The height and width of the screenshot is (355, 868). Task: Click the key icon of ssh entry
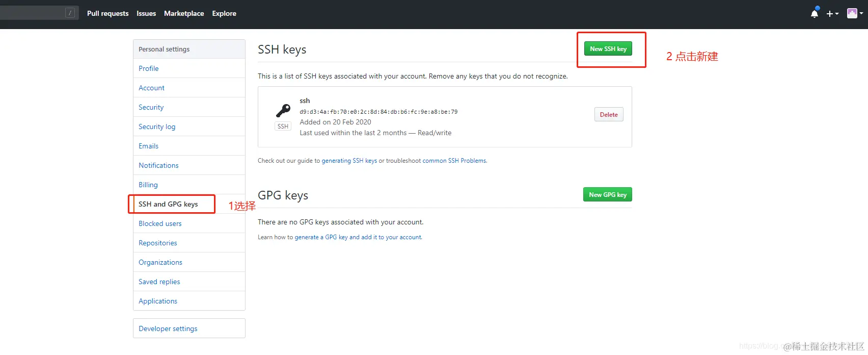coord(283,111)
